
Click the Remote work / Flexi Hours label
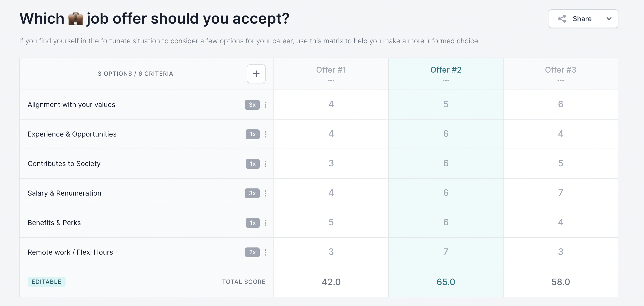(x=70, y=252)
